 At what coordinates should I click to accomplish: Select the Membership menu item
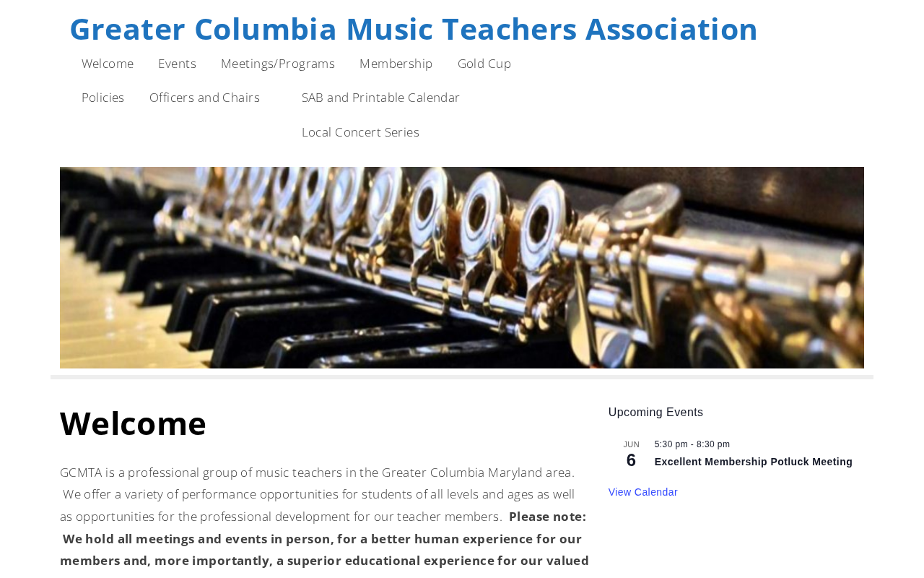(396, 64)
